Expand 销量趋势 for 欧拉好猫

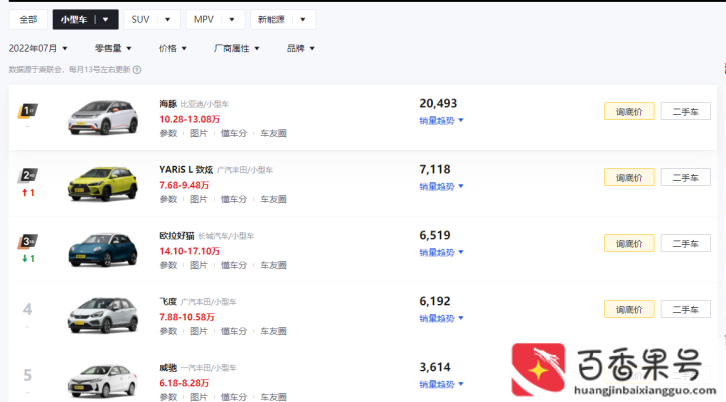coord(441,252)
